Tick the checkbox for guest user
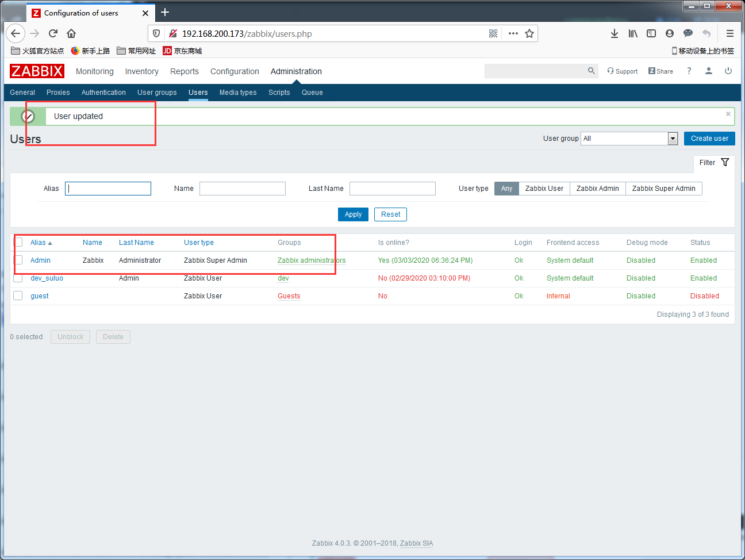 [18, 296]
